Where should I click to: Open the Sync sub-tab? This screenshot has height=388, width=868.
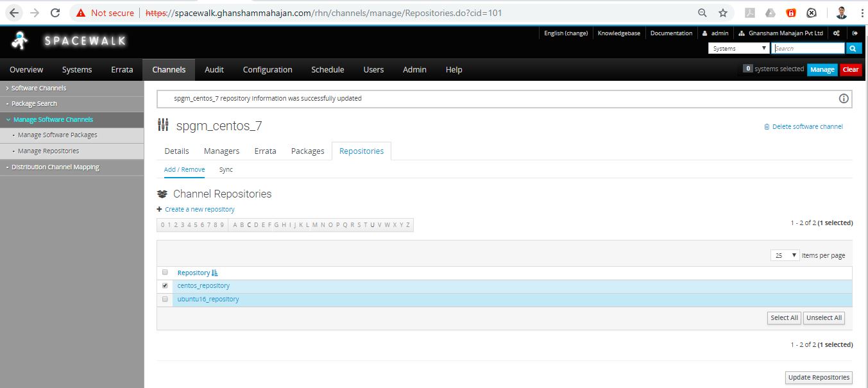tap(226, 170)
